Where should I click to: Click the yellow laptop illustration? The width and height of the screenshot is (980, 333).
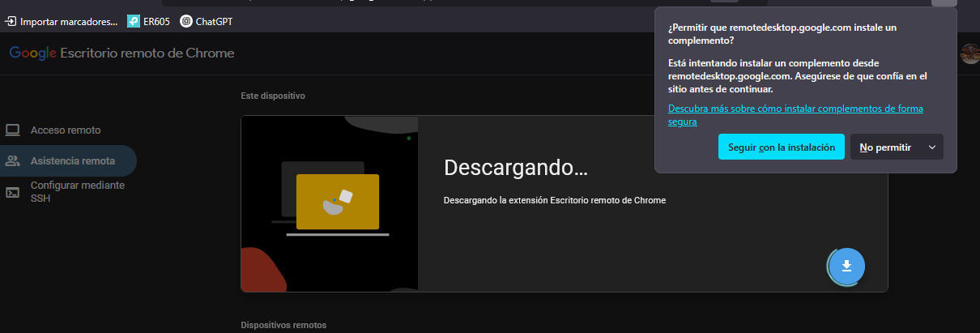337,203
